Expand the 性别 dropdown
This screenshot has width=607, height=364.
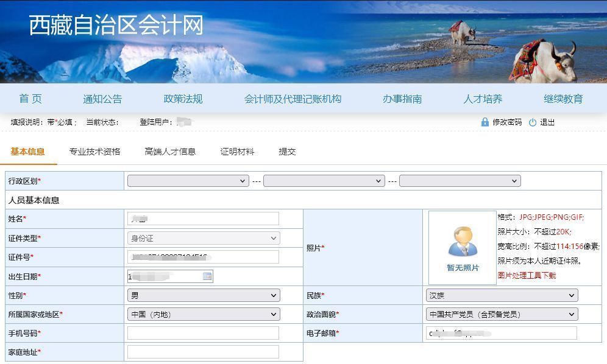coord(204,296)
